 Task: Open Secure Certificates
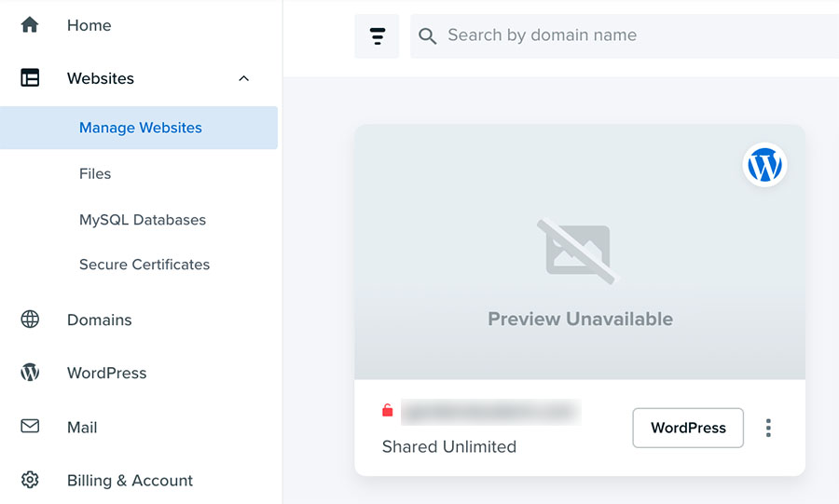click(144, 265)
